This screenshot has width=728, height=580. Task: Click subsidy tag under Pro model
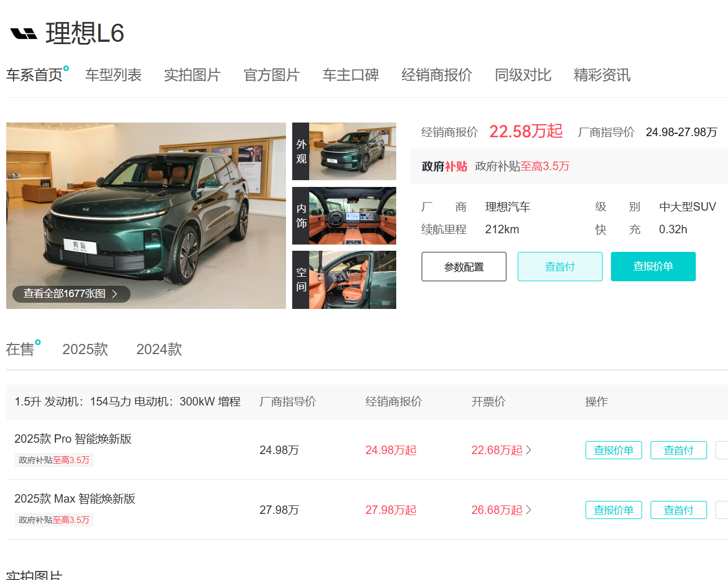click(54, 460)
